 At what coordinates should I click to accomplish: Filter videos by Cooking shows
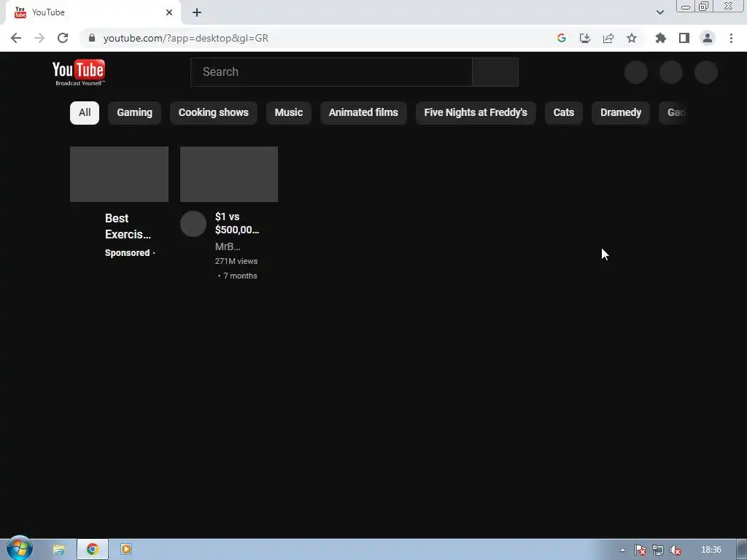click(214, 113)
